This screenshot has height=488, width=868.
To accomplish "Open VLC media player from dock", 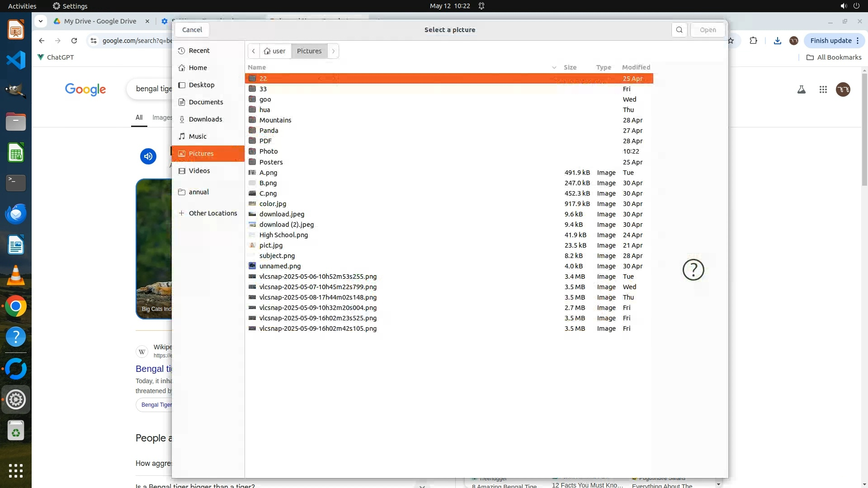I will tap(16, 276).
